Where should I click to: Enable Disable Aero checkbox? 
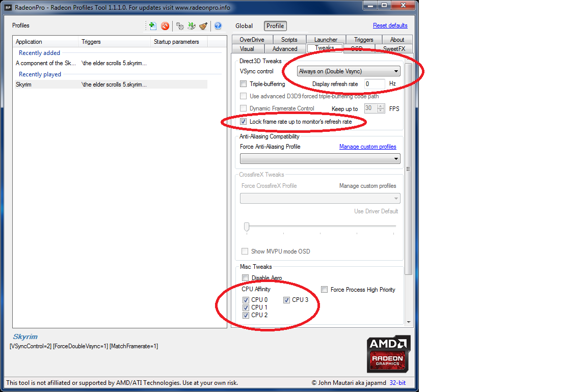pyautogui.click(x=245, y=277)
